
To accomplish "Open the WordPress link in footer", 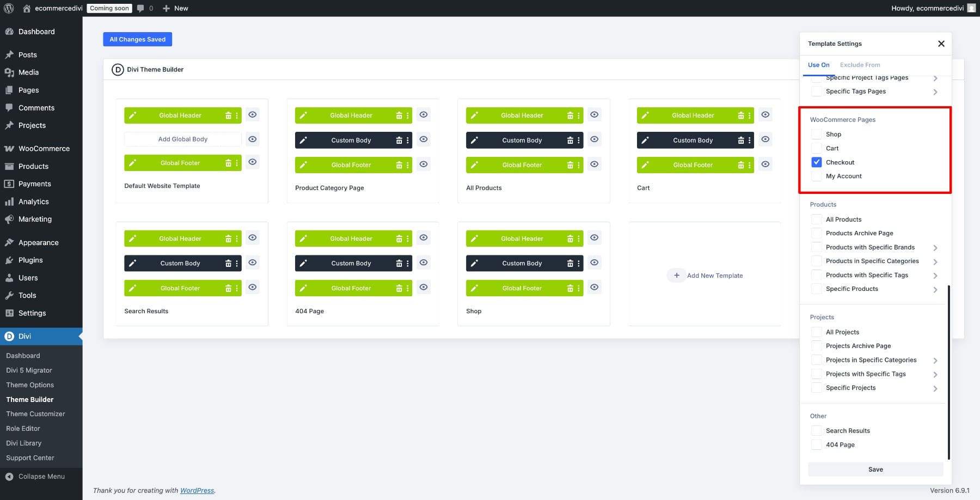I will pos(197,491).
